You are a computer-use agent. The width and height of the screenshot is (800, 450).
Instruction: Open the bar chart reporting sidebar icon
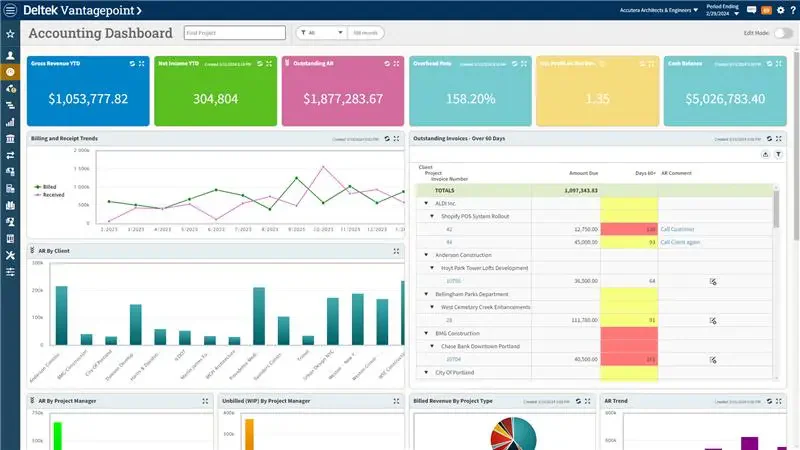pyautogui.click(x=10, y=122)
